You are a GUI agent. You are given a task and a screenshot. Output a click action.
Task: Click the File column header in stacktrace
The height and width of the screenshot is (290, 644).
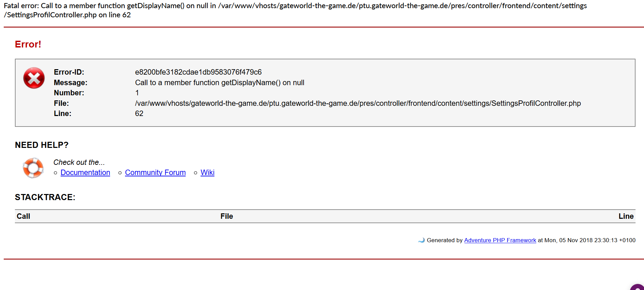227,216
